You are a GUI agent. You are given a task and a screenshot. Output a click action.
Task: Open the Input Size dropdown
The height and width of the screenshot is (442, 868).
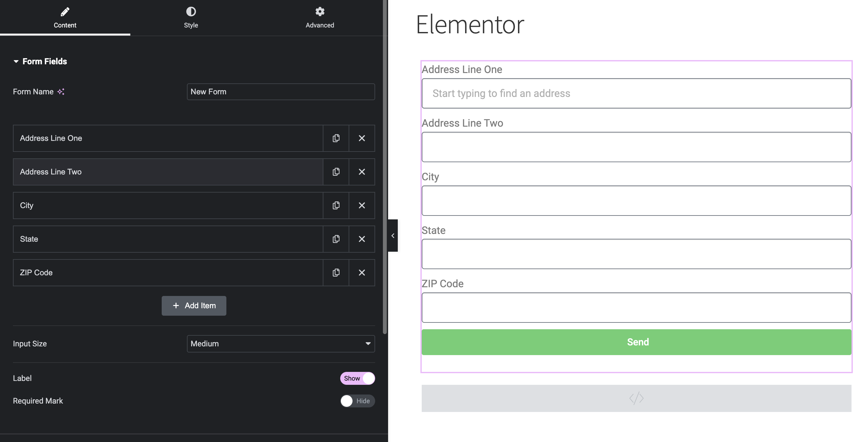pyautogui.click(x=281, y=343)
